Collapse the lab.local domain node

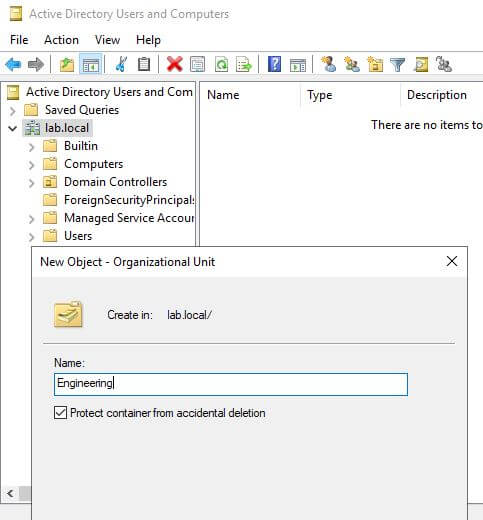[x=12, y=128]
